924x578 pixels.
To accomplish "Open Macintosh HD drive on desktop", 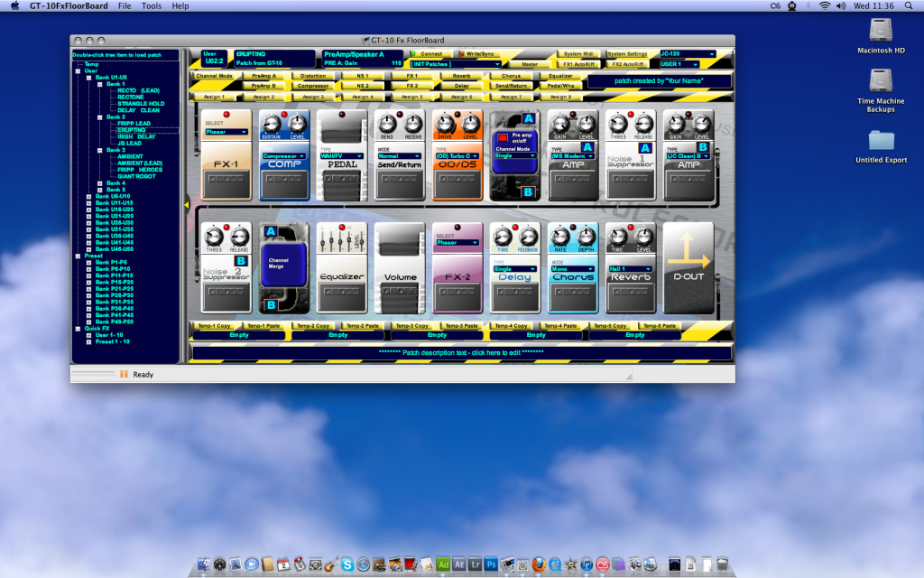I will 881,30.
